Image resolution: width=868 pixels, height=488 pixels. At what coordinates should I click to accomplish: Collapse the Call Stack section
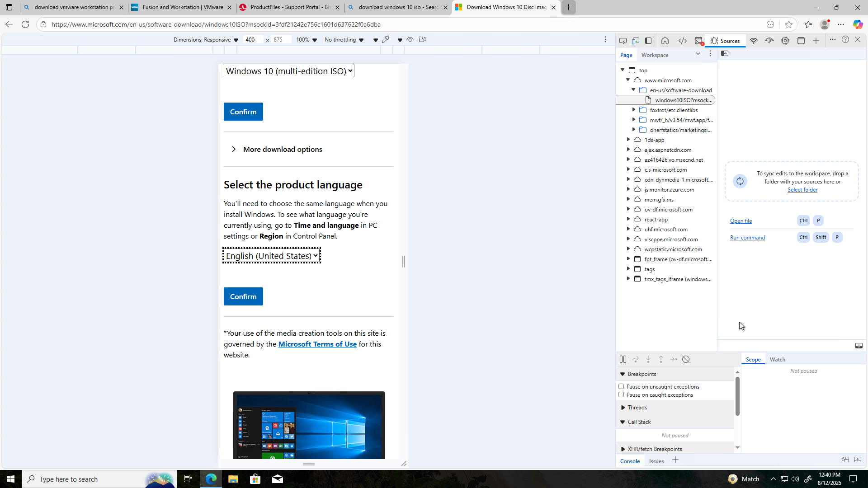click(623, 422)
